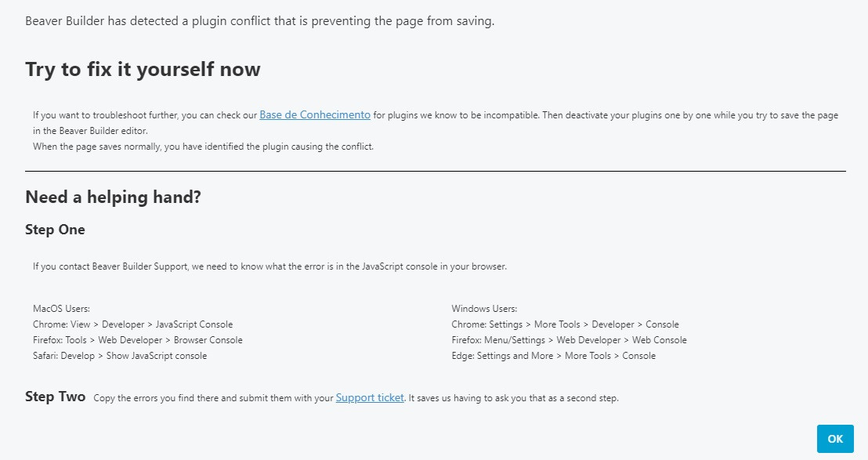Click the macOS Chrome JavaScript Console instruction

click(133, 324)
